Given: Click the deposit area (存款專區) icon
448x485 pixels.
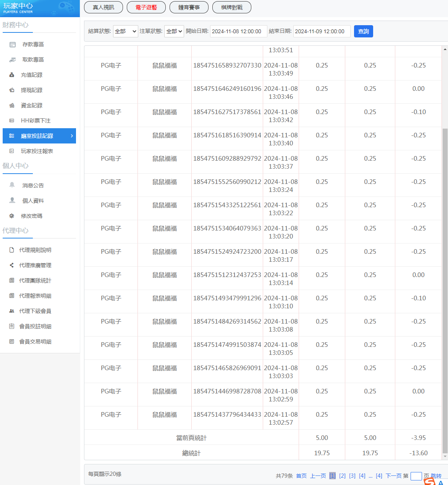Looking at the screenshot, I should point(13,45).
